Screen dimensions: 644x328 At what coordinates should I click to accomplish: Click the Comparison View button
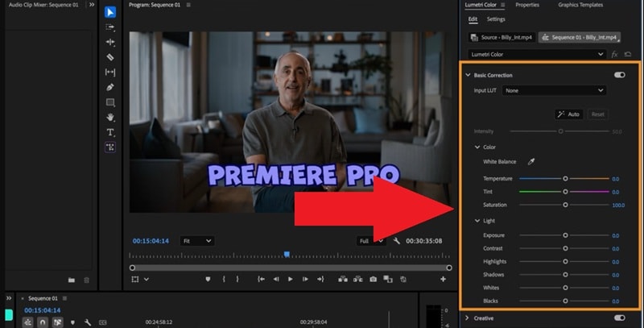(388, 279)
